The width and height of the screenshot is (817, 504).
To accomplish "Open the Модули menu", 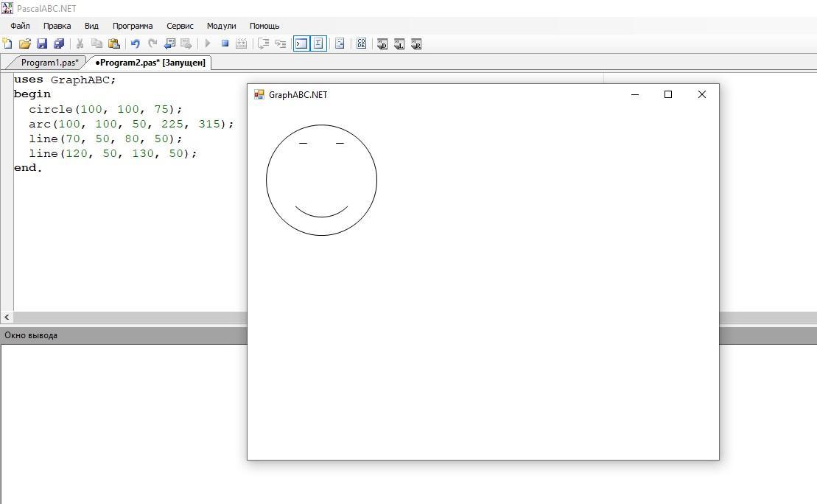I will coord(222,26).
